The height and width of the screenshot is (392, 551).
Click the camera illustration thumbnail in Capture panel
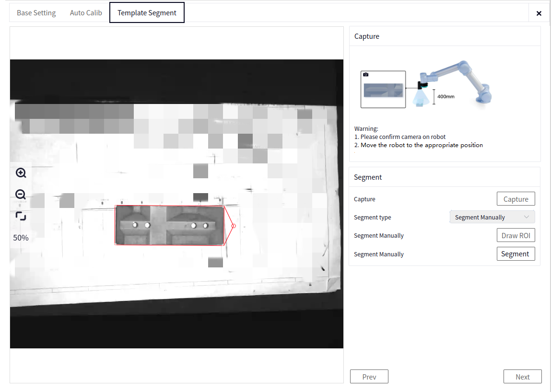(383, 90)
